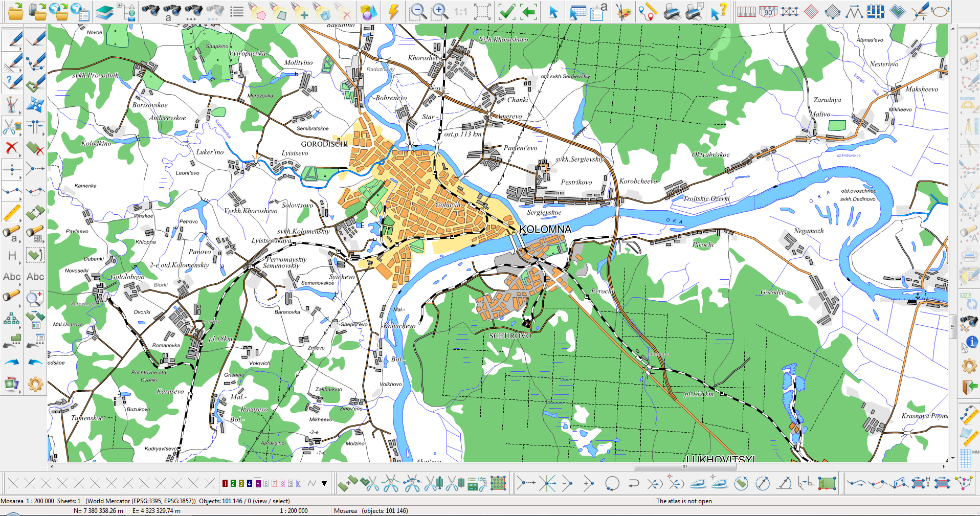Expand the line type dropdown arrow

[x=324, y=483]
